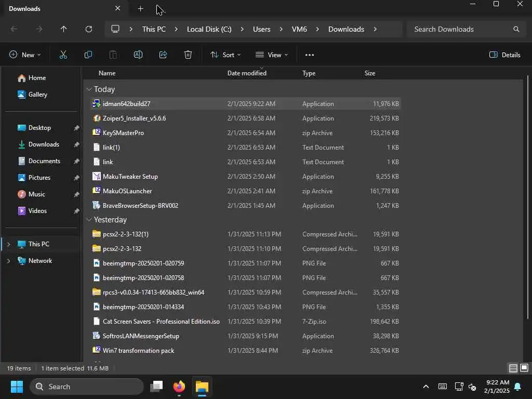Image resolution: width=532 pixels, height=399 pixels.
Task: Click VM6 breadcrumb
Action: pyautogui.click(x=299, y=29)
